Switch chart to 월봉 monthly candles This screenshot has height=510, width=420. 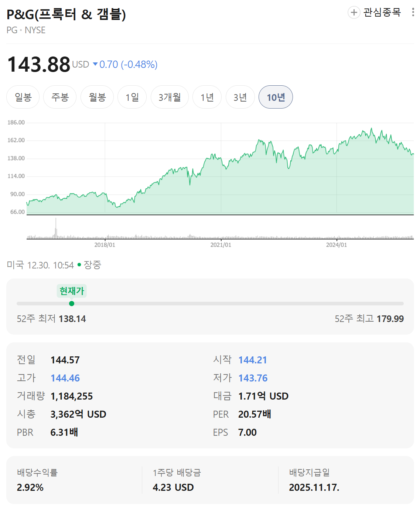(x=97, y=97)
